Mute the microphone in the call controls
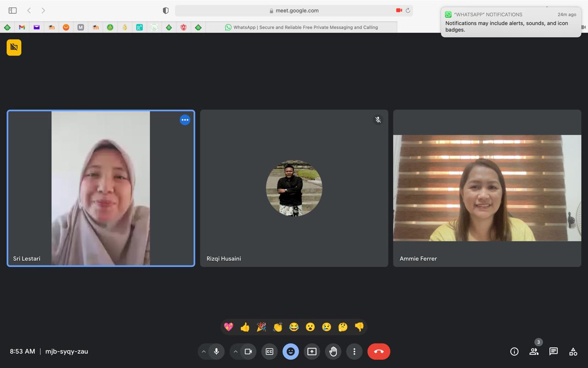The height and width of the screenshot is (368, 588). (x=216, y=351)
